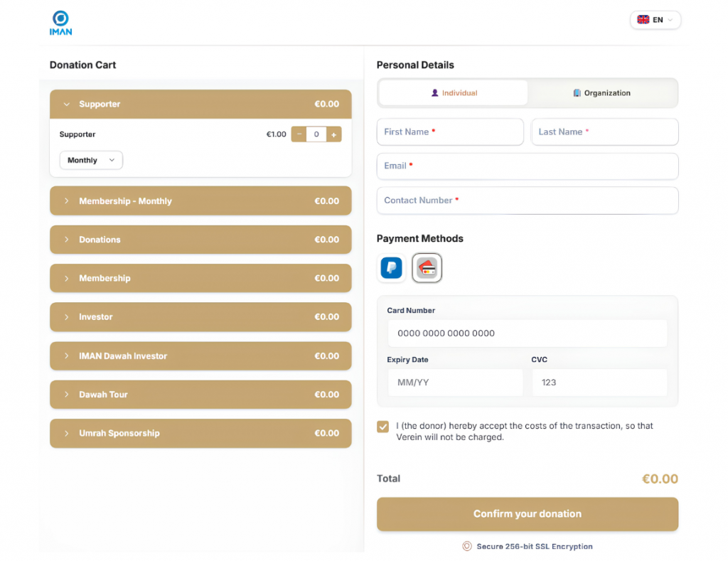Select PayPal payment method icon
The height and width of the screenshot is (561, 728).
coord(392,268)
